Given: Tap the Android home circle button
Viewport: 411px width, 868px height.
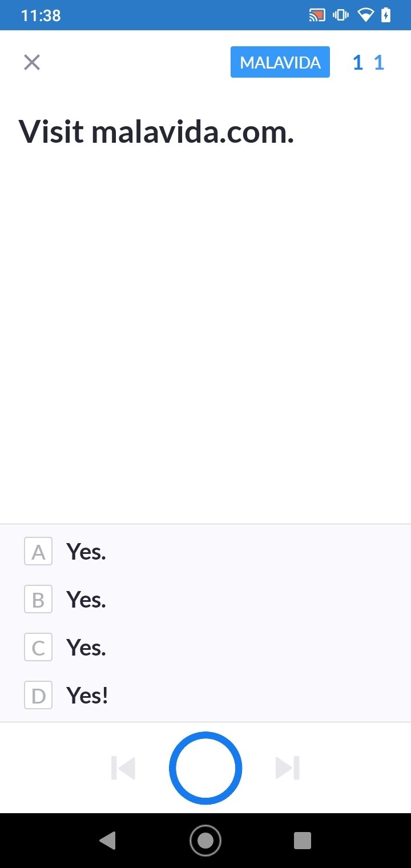Looking at the screenshot, I should (205, 840).
